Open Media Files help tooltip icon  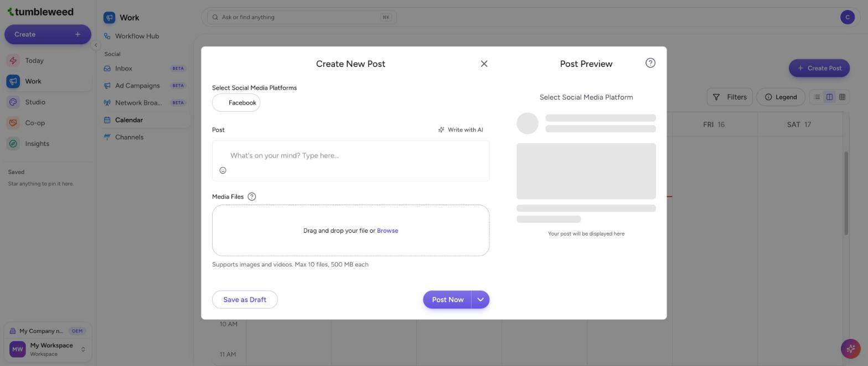point(252,197)
